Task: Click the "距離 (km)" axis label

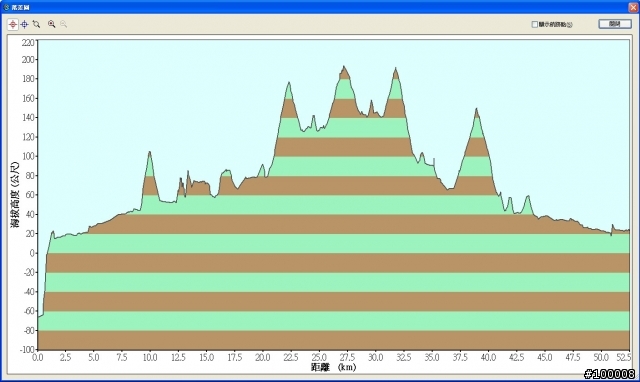Action: pyautogui.click(x=333, y=367)
